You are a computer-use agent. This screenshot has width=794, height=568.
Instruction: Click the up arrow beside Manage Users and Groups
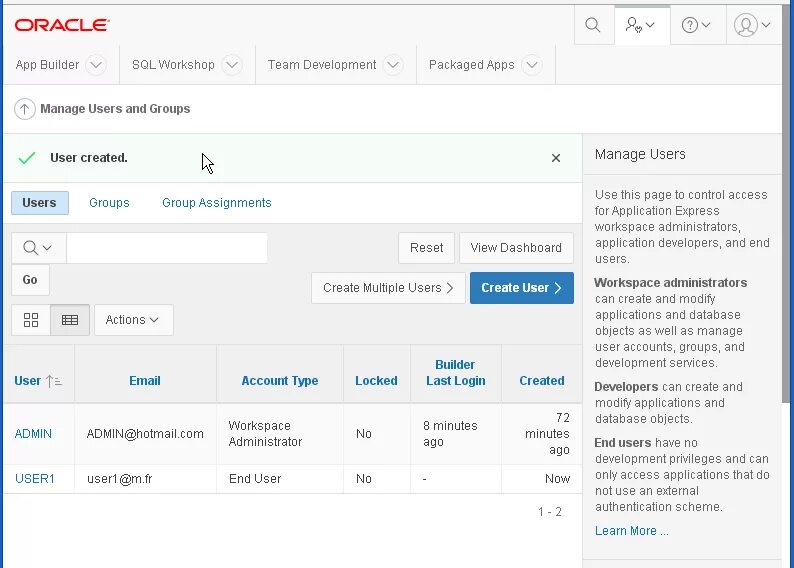(x=25, y=109)
